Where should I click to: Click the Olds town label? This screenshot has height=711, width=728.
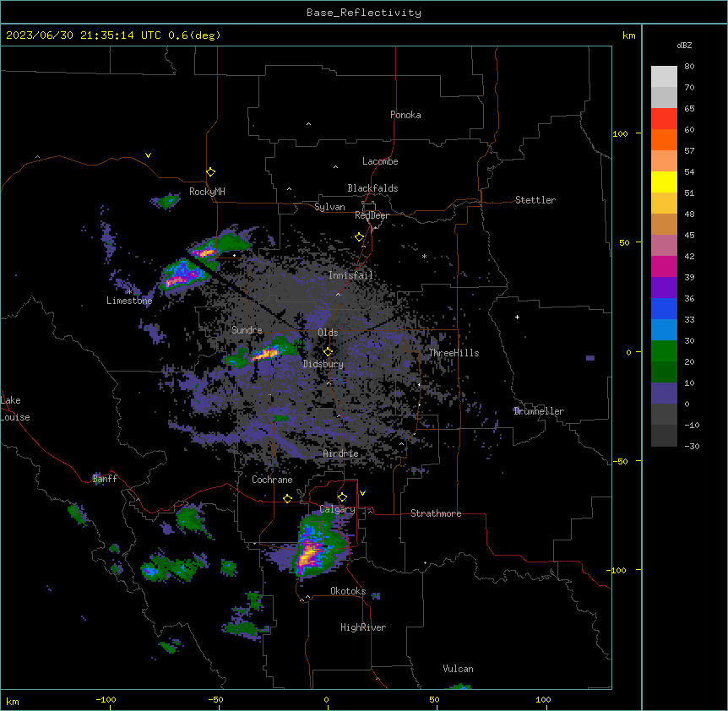pos(328,333)
